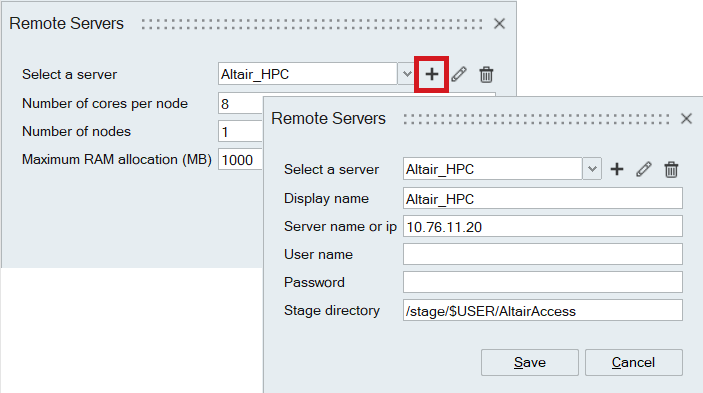
Task: Focus the Password field
Action: [x=542, y=282]
